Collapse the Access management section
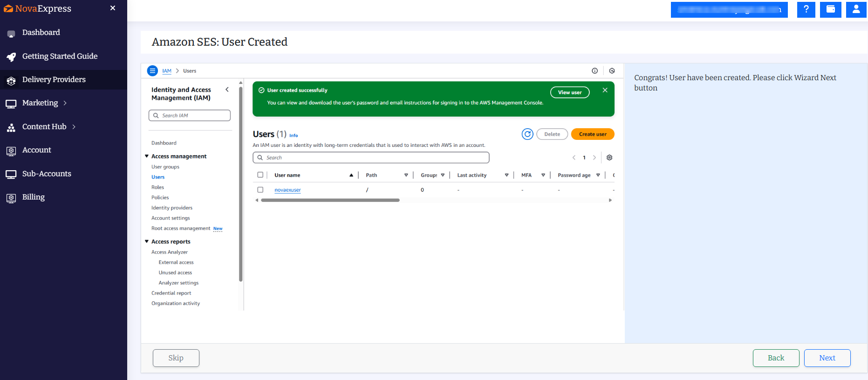 147,156
